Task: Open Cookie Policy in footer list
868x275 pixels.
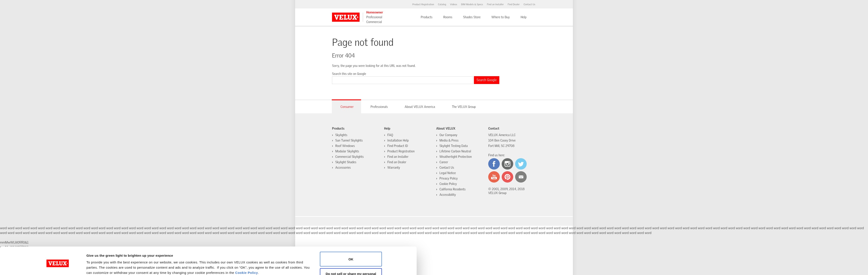Action: pos(448,184)
